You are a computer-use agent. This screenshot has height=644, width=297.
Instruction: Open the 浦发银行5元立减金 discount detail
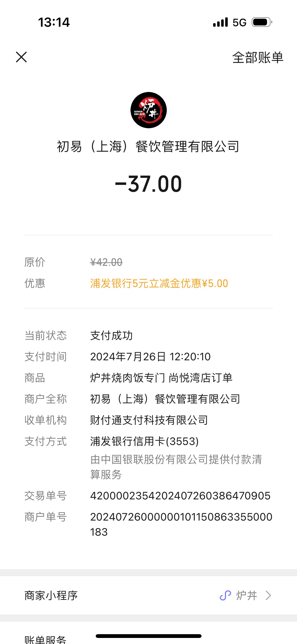pyautogui.click(x=159, y=283)
